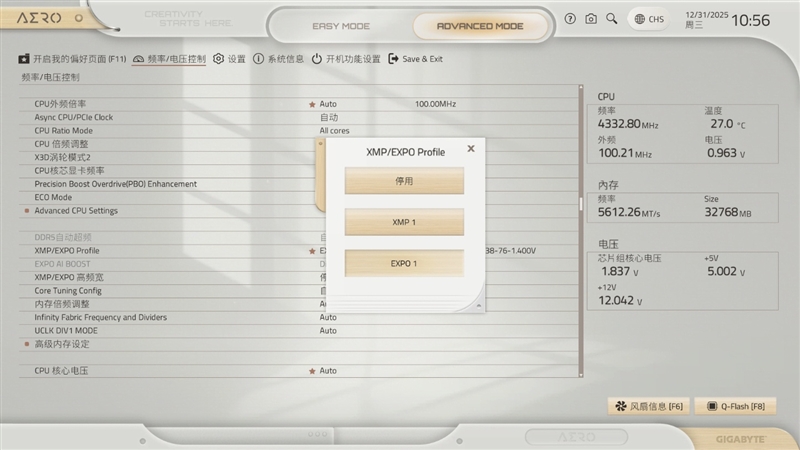Open the 开机功能设置 tab
800x450 pixels.
[346, 59]
